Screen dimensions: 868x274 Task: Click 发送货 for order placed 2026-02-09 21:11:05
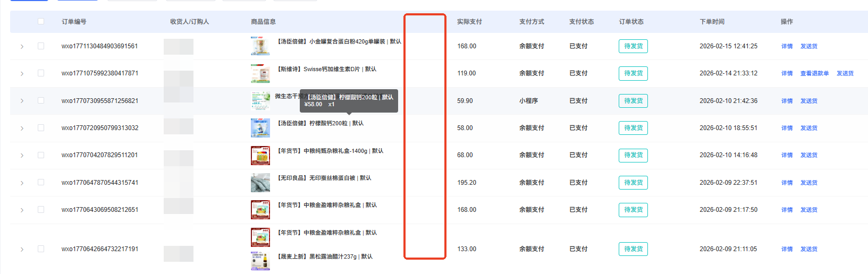click(809, 250)
